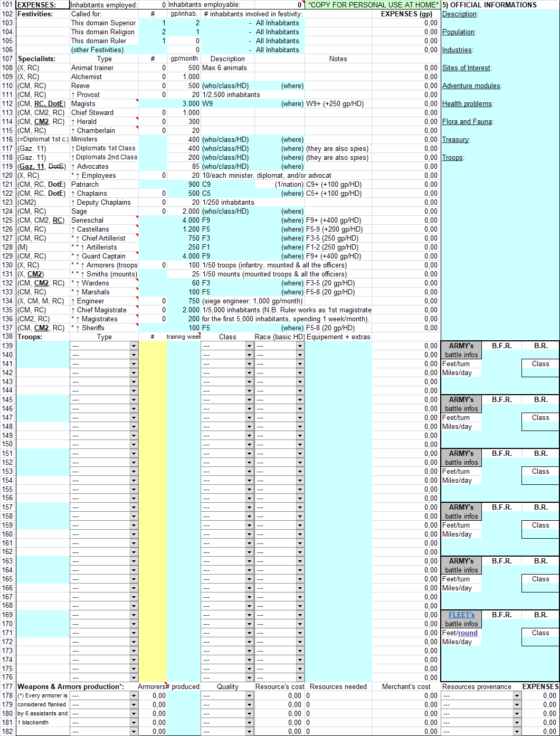Select the row 101 header
The image size is (560, 736).
click(x=8, y=5)
